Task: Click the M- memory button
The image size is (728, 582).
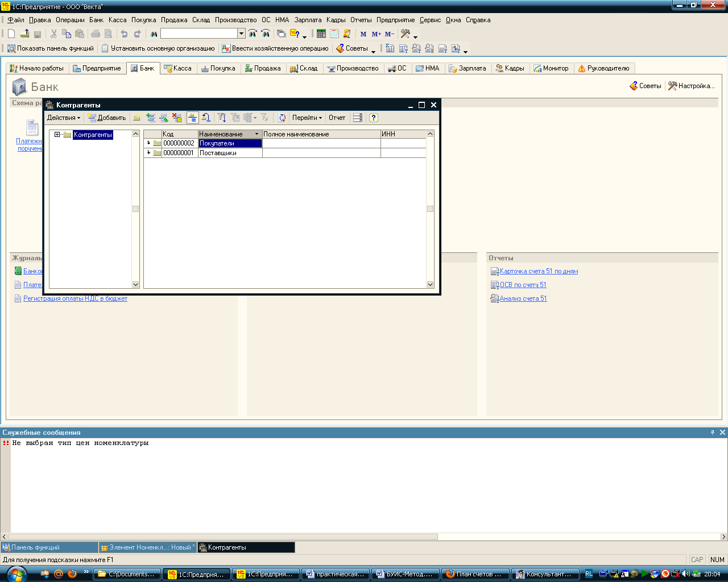Action: pos(389,34)
